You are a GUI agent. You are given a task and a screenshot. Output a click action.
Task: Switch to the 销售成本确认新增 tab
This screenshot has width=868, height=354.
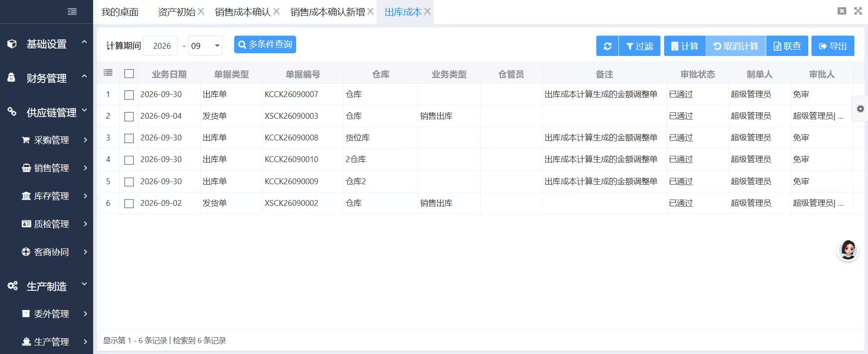328,12
